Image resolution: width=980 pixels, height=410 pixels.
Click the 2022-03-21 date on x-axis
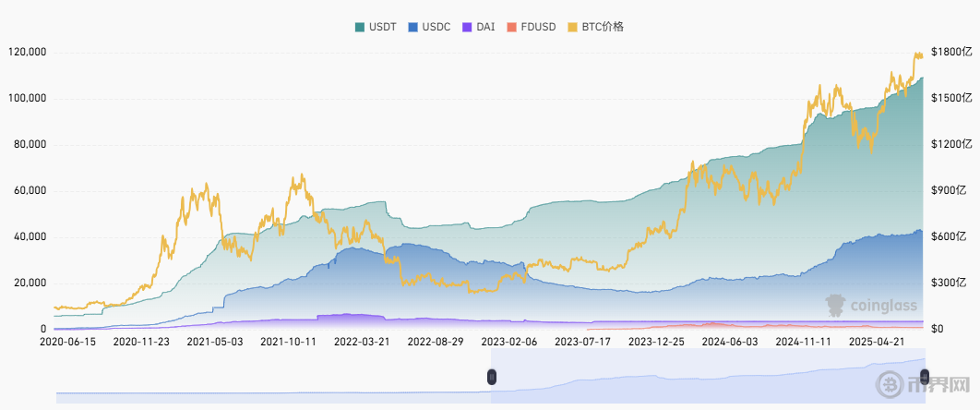click(x=362, y=342)
